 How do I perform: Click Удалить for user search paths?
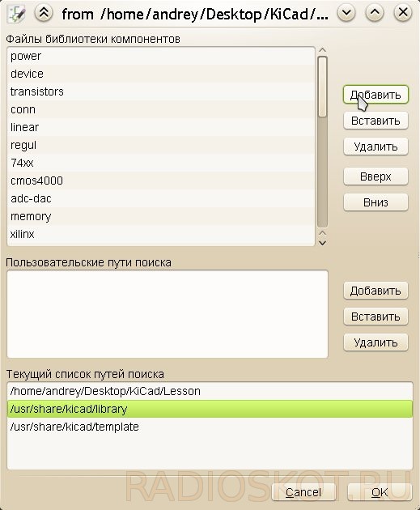(375, 342)
